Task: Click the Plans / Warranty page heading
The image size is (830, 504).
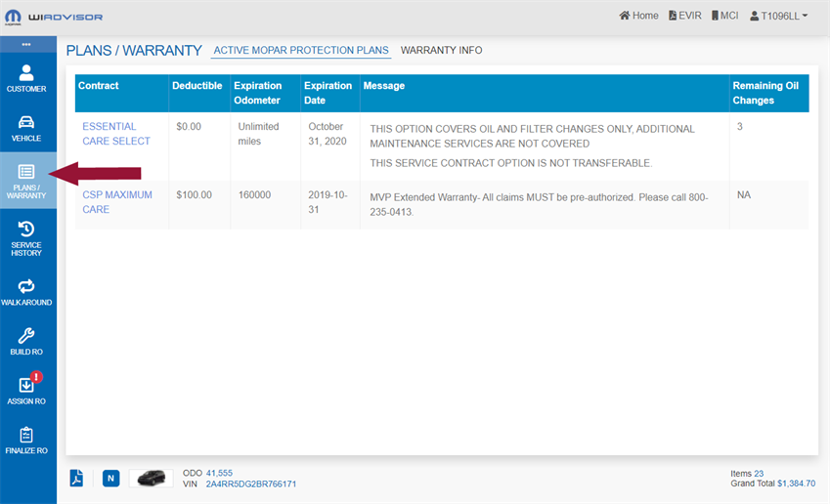Action: click(134, 50)
